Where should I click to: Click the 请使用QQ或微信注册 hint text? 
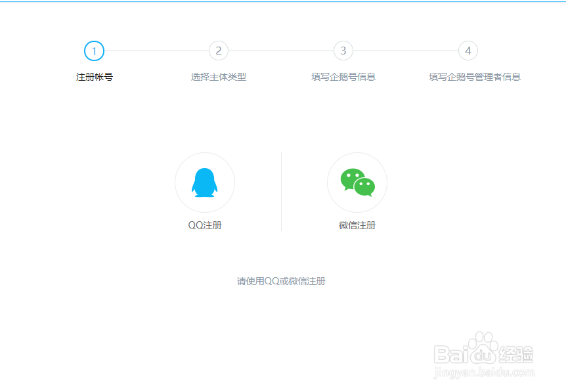tap(281, 281)
